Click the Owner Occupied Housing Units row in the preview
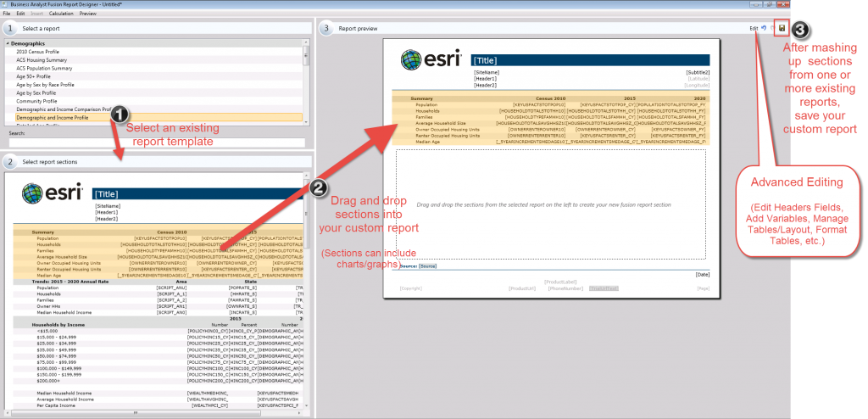Screen dimensions: 868x419 549,129
